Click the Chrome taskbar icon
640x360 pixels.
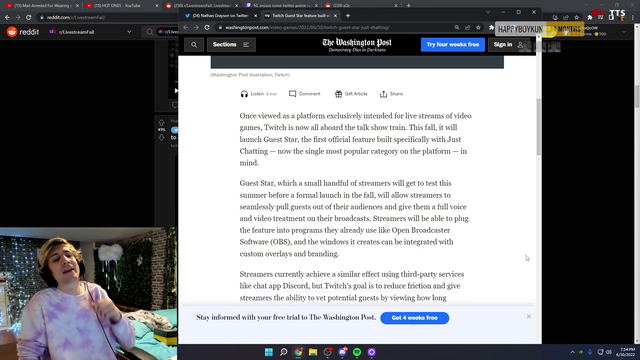pos(298,352)
